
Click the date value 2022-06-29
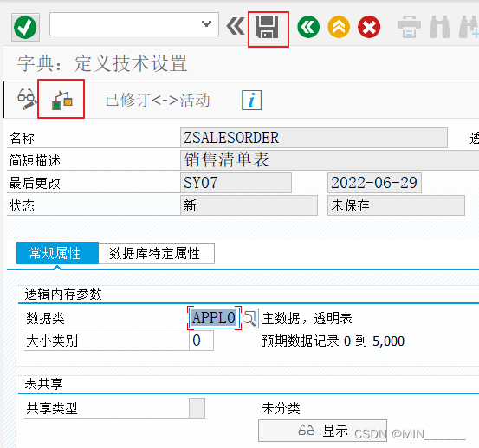[374, 183]
